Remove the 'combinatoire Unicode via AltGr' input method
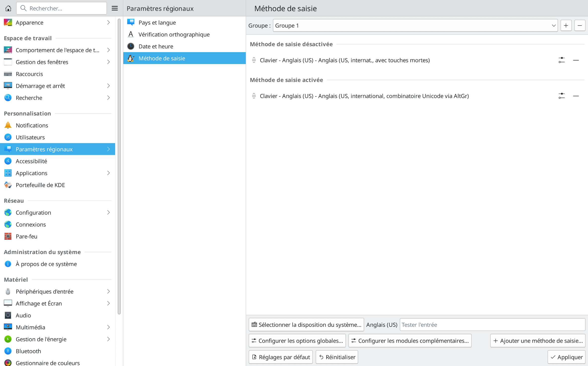This screenshot has height=366, width=588. click(x=576, y=96)
